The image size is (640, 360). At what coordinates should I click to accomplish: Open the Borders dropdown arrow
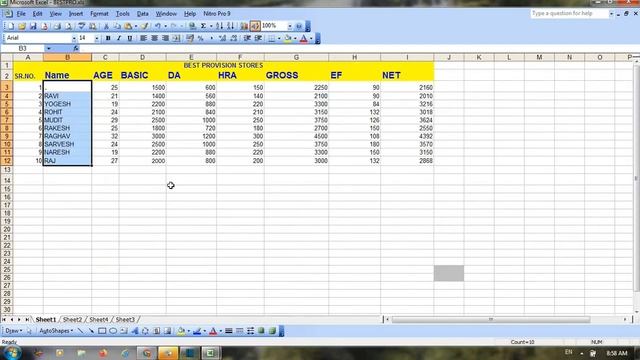(x=279, y=38)
